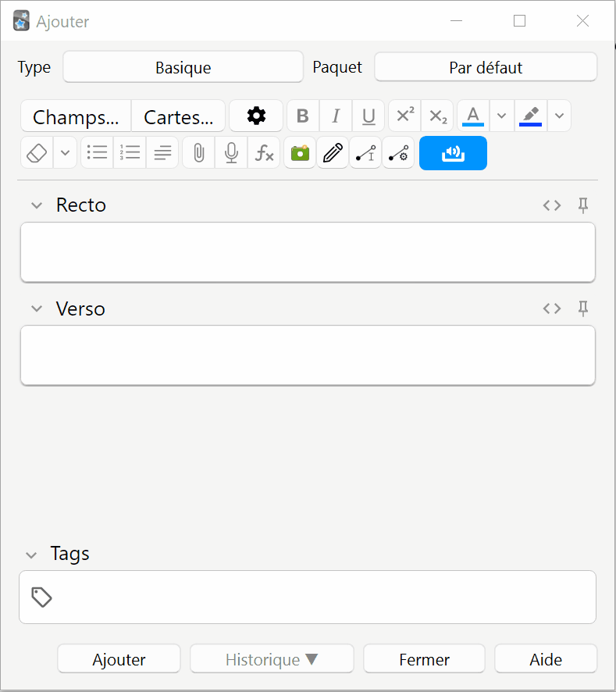Toggle italic formatting
616x692 pixels.
tap(336, 116)
